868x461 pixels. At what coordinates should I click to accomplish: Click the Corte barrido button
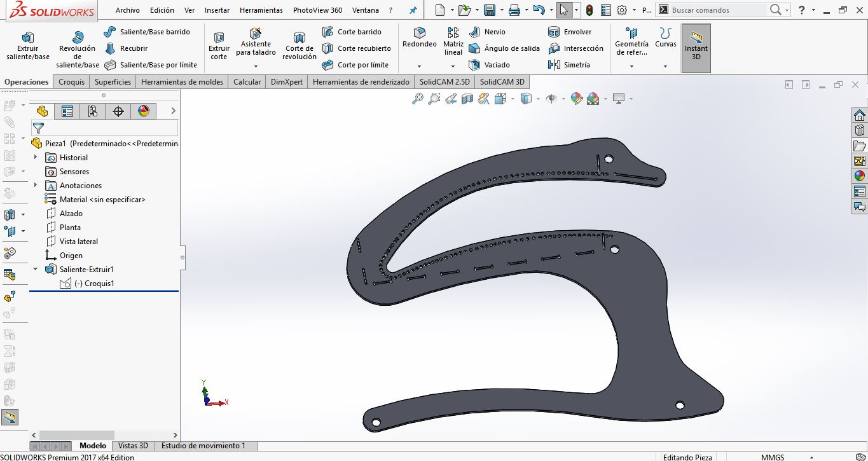point(354,32)
